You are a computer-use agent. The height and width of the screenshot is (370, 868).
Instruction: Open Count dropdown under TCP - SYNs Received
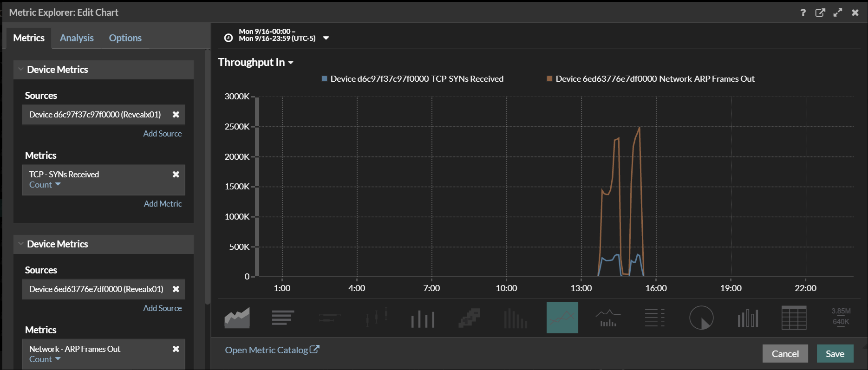[x=45, y=185]
